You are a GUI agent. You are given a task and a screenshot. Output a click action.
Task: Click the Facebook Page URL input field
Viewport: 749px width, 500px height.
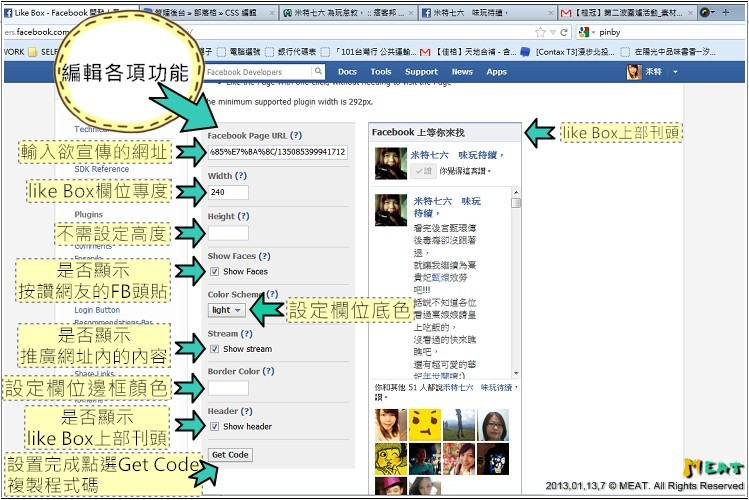point(278,152)
